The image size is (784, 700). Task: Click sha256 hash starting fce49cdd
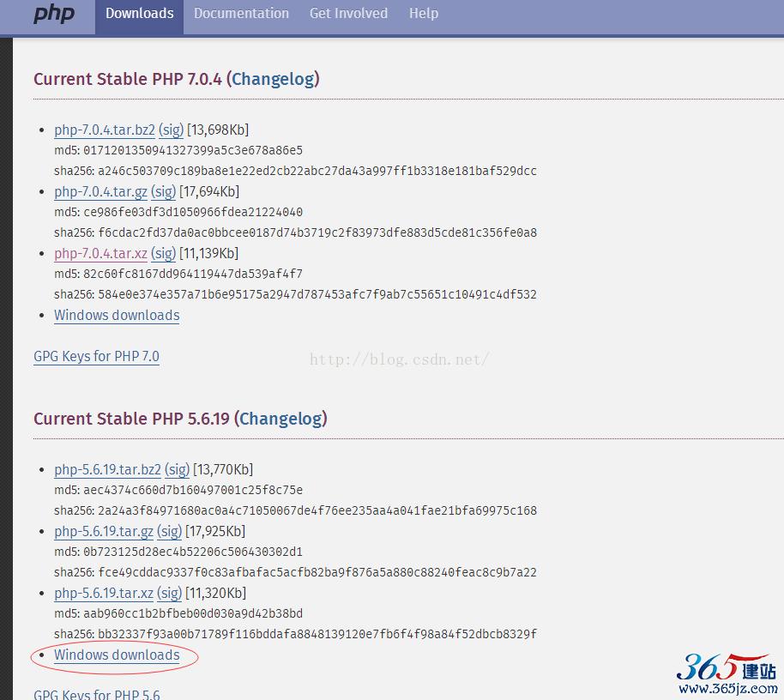(317, 572)
